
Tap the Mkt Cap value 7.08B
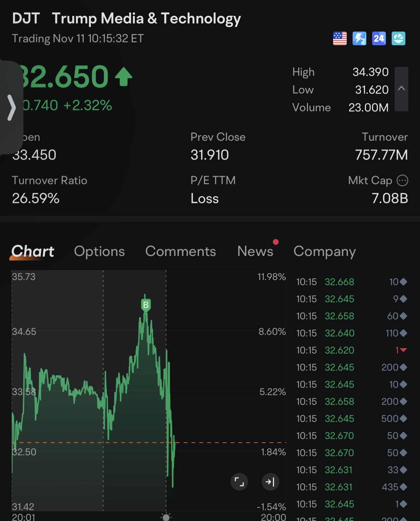click(x=390, y=198)
